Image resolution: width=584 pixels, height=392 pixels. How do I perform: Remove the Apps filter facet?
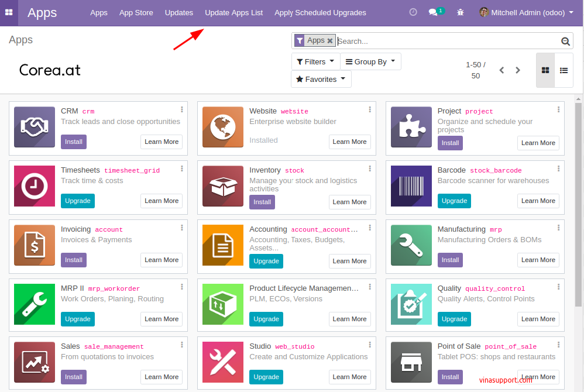pos(330,40)
